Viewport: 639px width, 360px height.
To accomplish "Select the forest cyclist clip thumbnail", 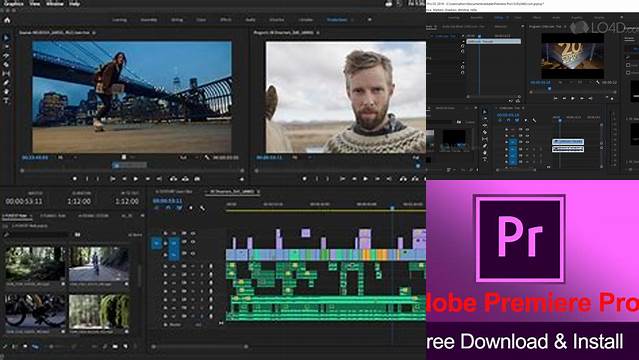I will [98, 263].
